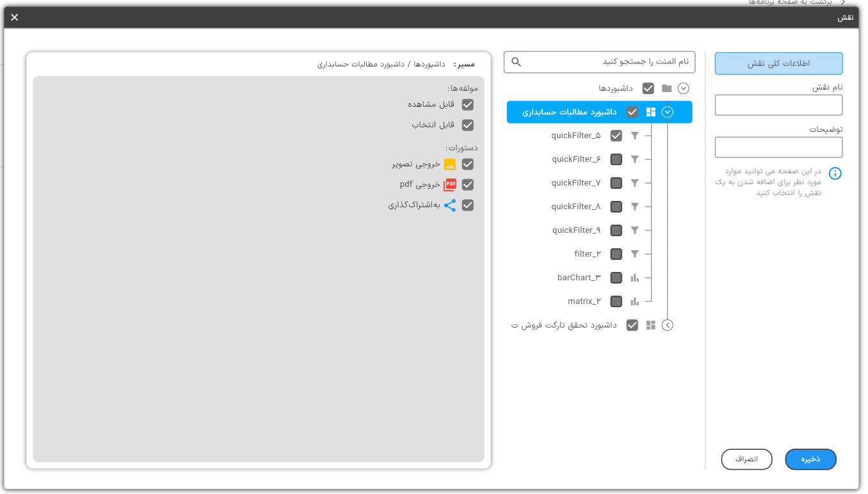Check the filter_۲ checkbox
The width and height of the screenshot is (868, 494).
[x=616, y=254]
